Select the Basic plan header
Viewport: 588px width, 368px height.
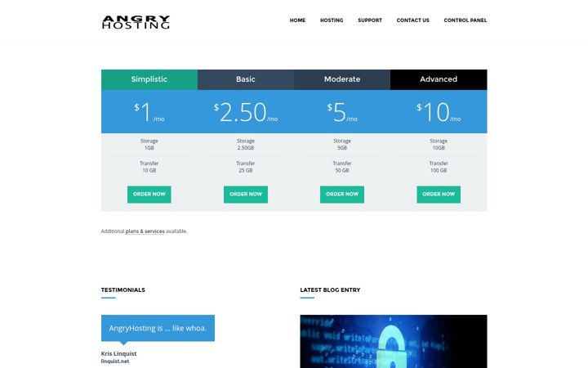tap(246, 79)
